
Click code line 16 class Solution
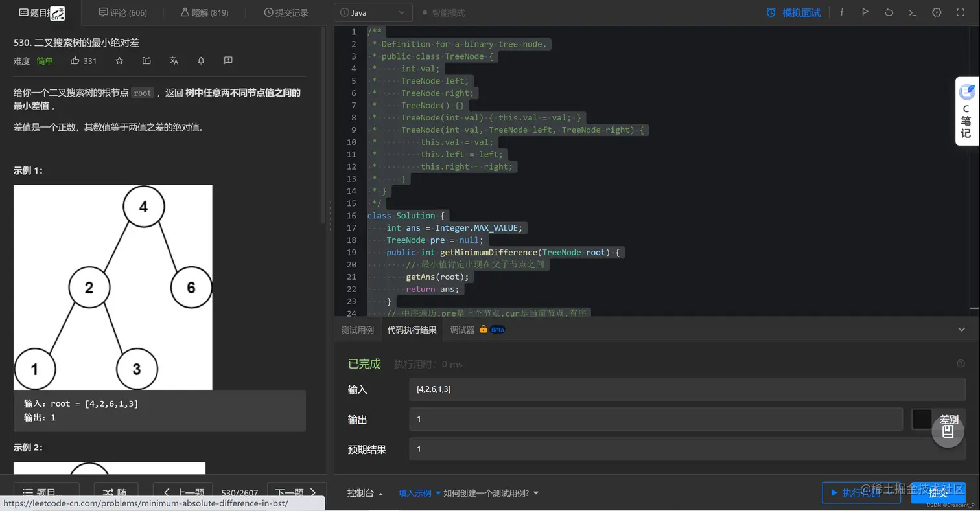(406, 216)
